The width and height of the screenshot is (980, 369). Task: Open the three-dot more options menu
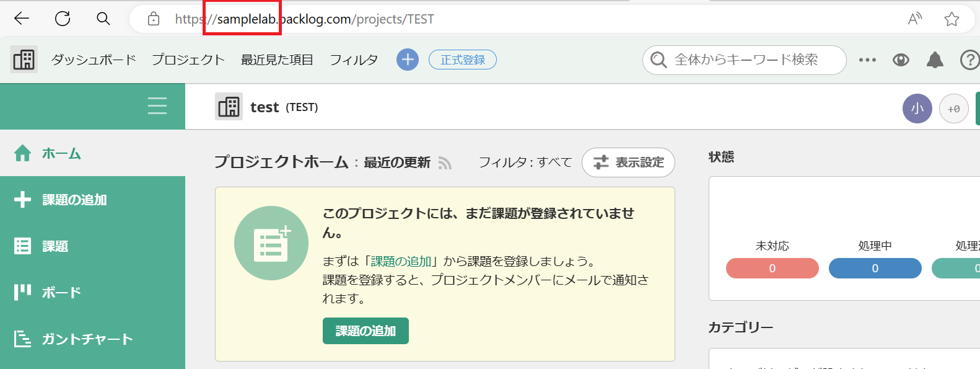(867, 60)
